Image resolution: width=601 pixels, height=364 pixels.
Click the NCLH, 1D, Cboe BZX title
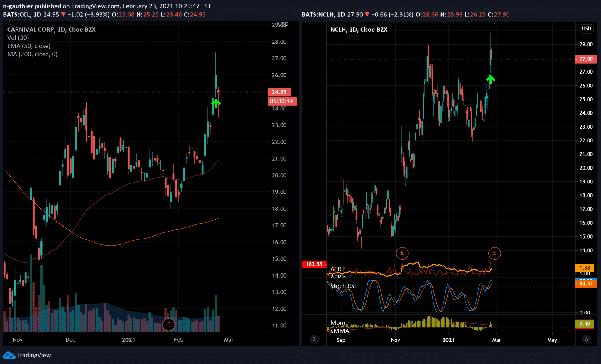359,30
